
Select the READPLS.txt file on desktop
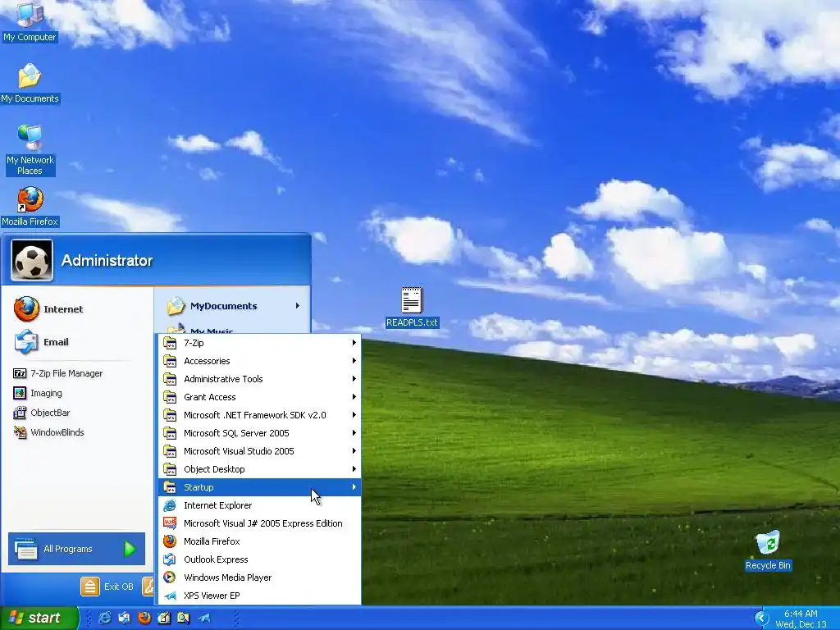click(x=412, y=308)
